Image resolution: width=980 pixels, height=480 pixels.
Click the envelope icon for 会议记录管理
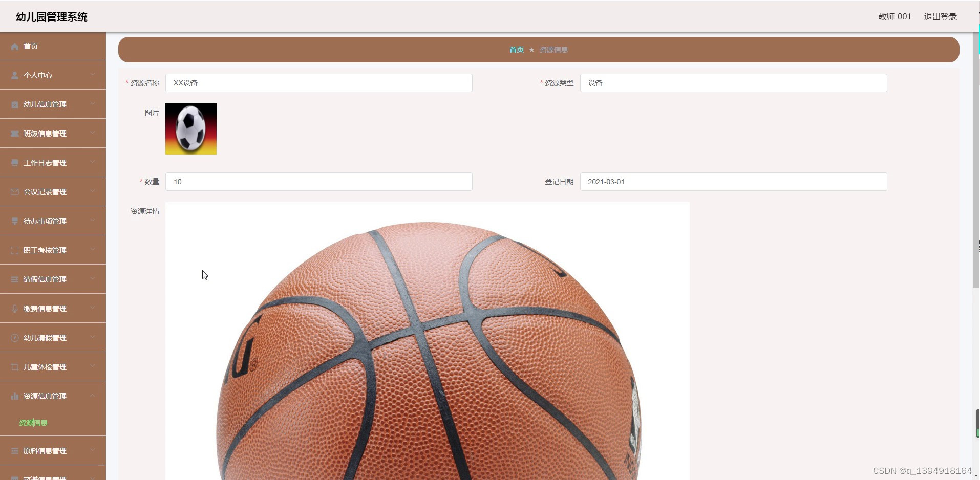click(15, 192)
